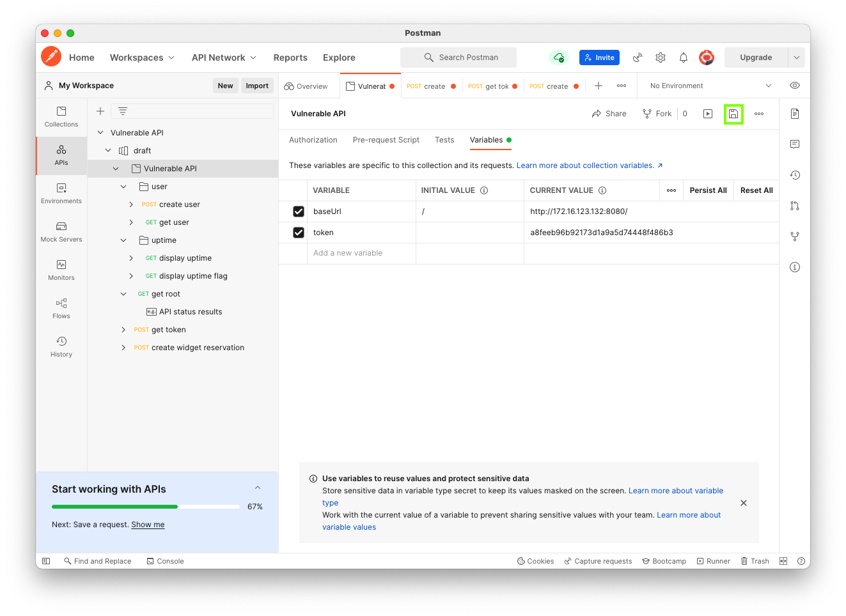Collapse the uptime folder
The image size is (846, 616).
click(x=123, y=240)
